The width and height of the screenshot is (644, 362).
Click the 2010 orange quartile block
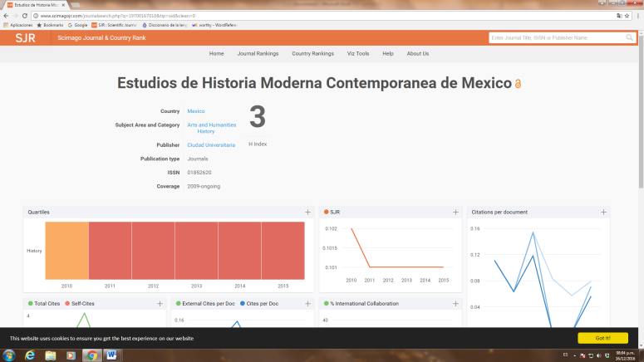(x=66, y=251)
